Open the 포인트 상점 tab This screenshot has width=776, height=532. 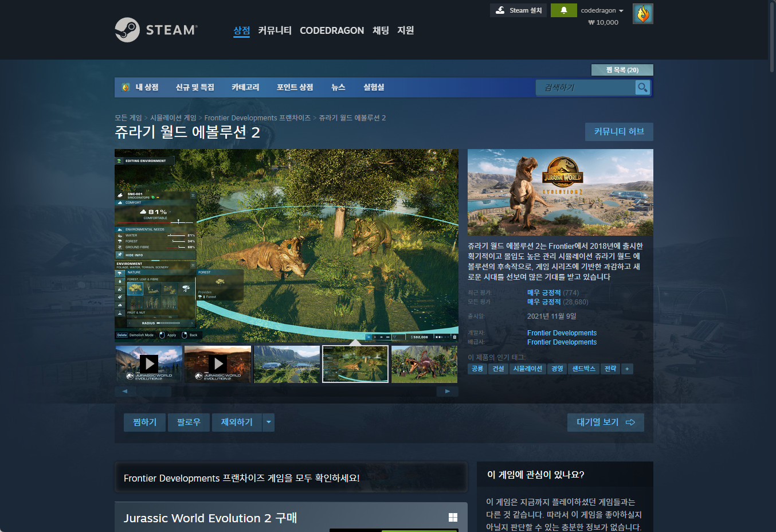pyautogui.click(x=295, y=87)
